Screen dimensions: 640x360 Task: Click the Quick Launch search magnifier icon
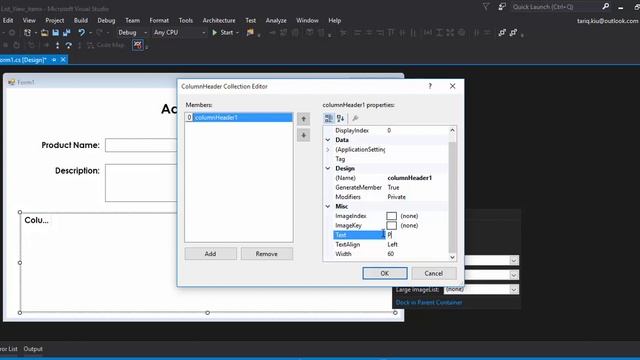[606, 7]
